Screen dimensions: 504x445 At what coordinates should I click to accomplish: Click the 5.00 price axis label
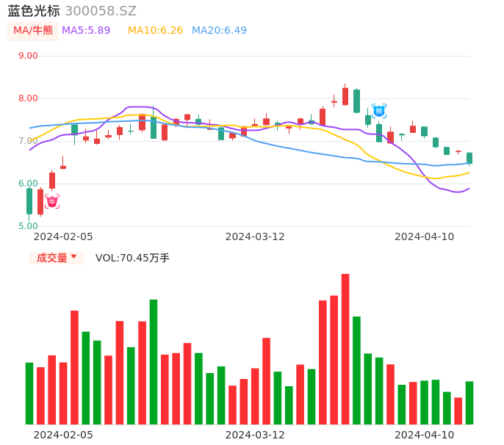[28, 226]
